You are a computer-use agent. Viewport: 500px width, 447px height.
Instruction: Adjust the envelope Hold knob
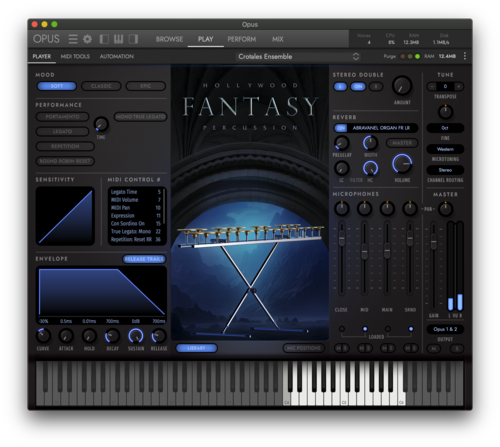click(89, 336)
